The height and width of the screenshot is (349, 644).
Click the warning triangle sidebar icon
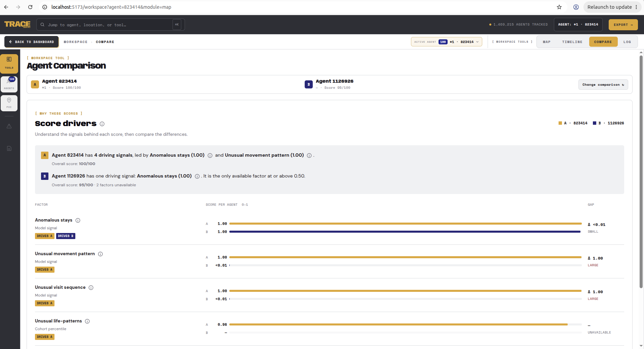[x=9, y=126]
